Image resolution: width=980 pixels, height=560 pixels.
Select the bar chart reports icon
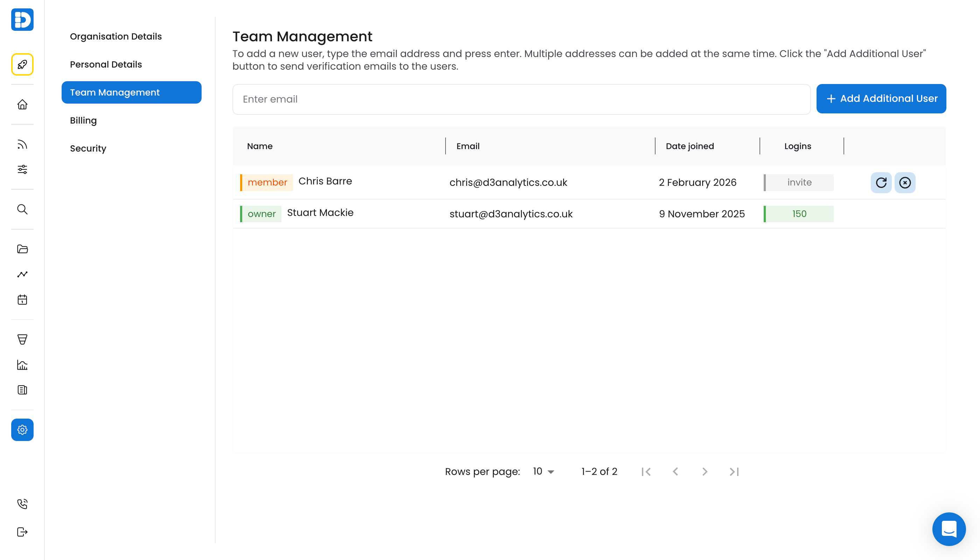pos(22,365)
